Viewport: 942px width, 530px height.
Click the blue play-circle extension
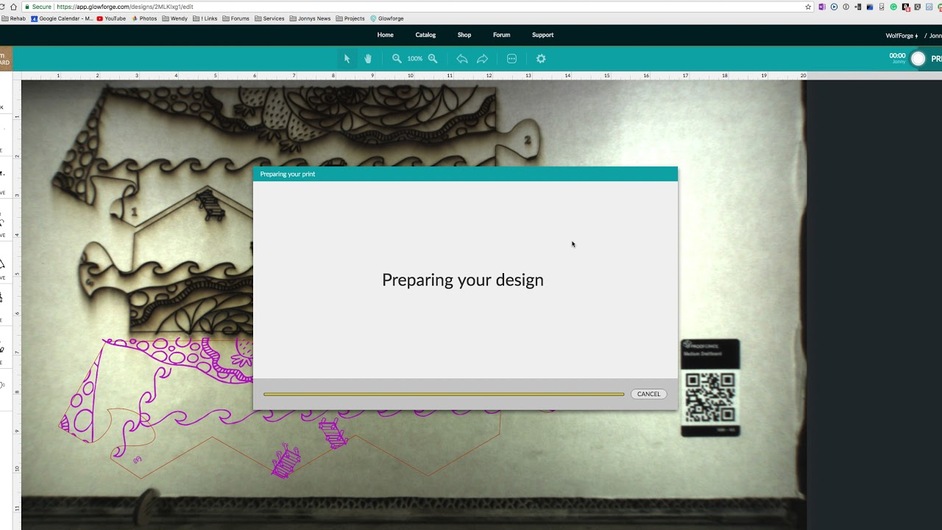tap(834, 7)
